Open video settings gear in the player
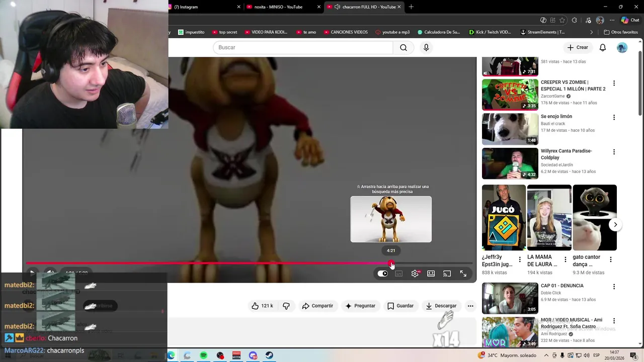The image size is (644, 362). [x=415, y=274]
